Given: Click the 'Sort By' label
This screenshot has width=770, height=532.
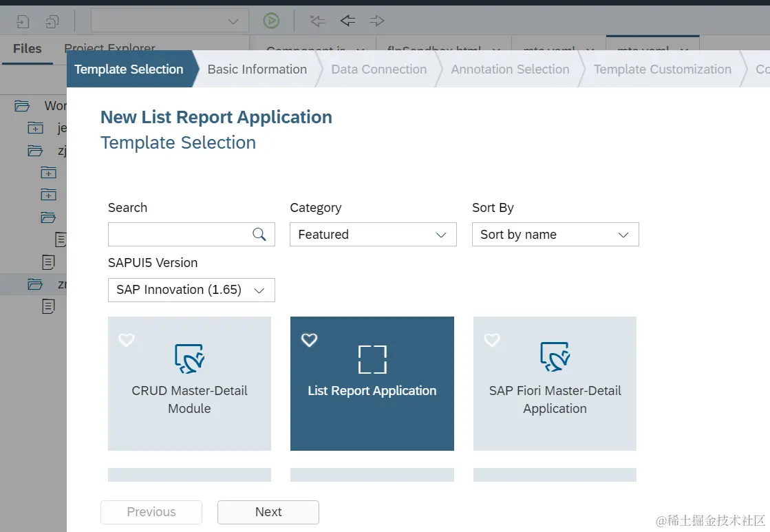Looking at the screenshot, I should (x=493, y=208).
